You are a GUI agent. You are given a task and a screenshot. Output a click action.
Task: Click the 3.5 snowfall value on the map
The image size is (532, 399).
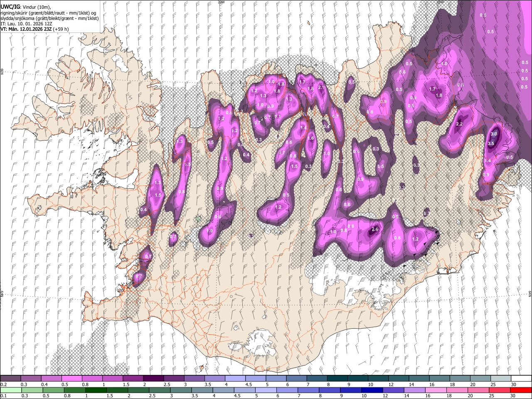tap(490, 143)
